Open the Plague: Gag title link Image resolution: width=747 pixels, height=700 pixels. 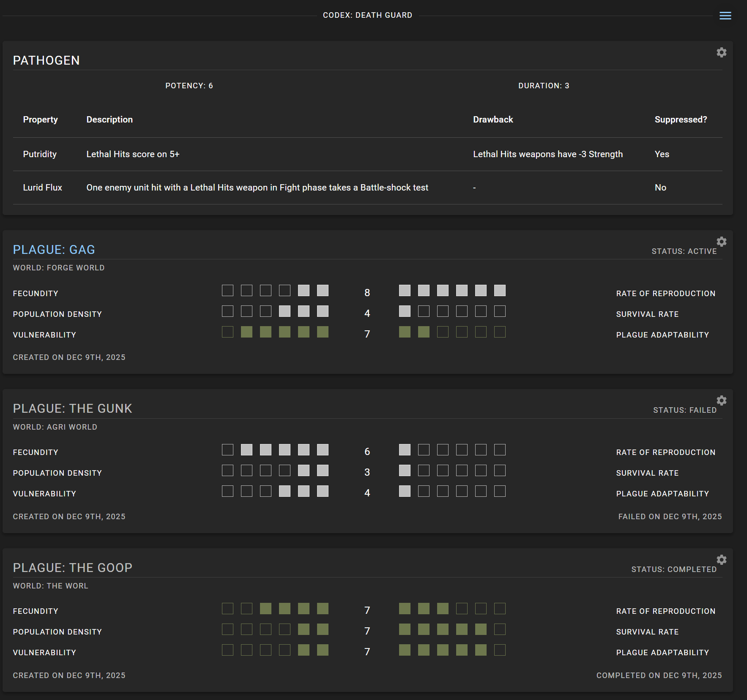(54, 250)
